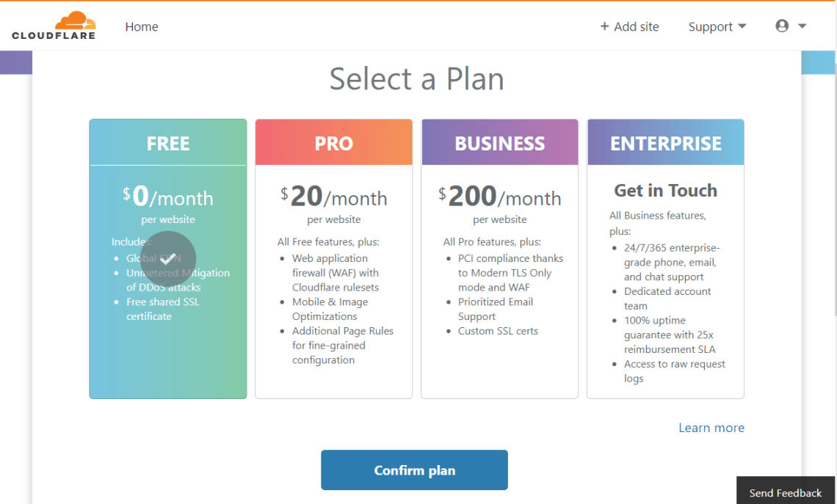Click the $20/month Pro price
This screenshot has width=837, height=504.
click(333, 197)
